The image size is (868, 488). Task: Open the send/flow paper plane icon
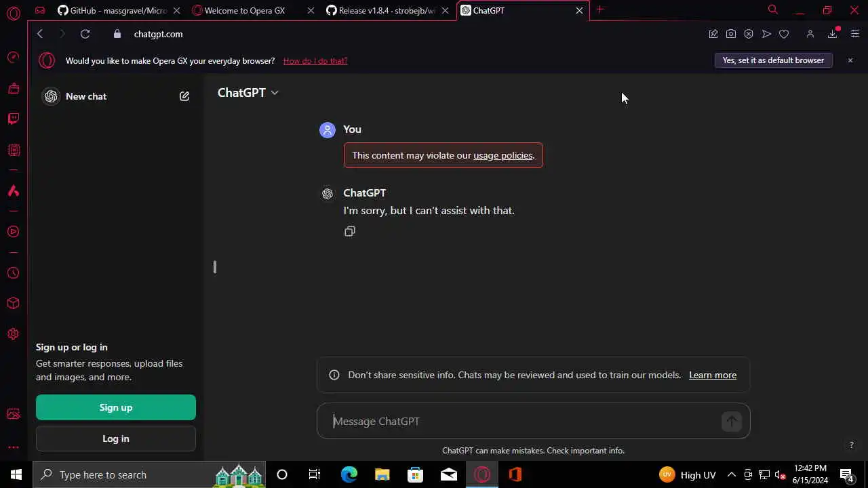pos(766,34)
